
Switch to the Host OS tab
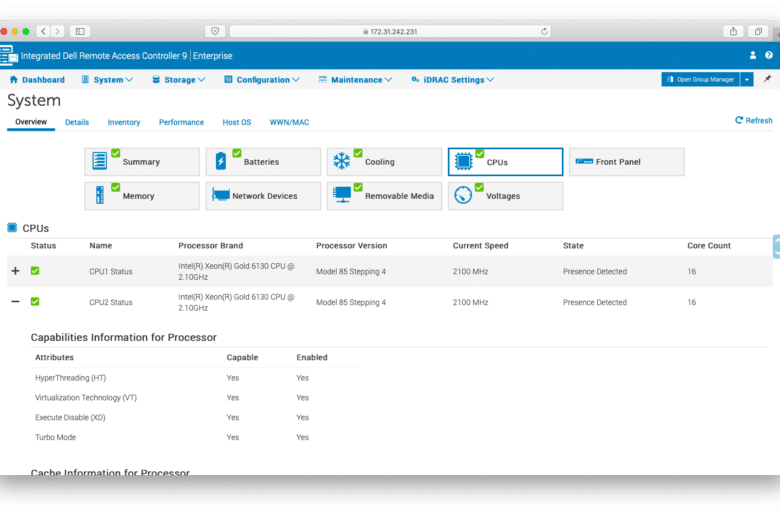click(x=237, y=122)
